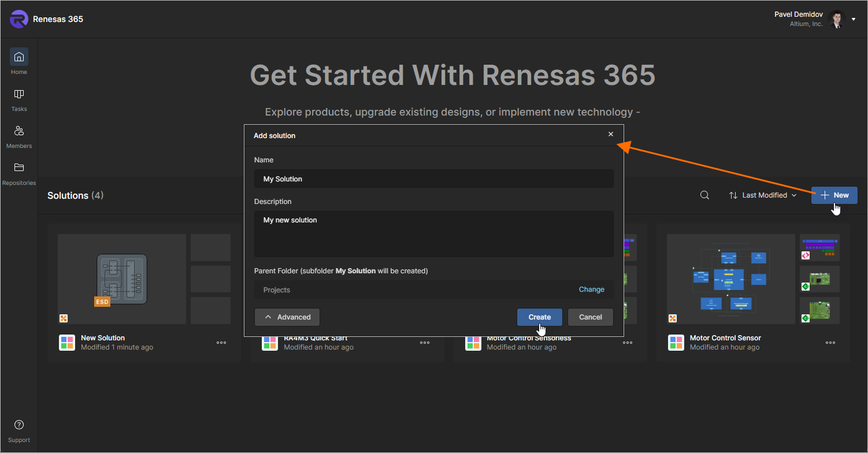Expand the Last Modified sort dropdown

pos(763,195)
